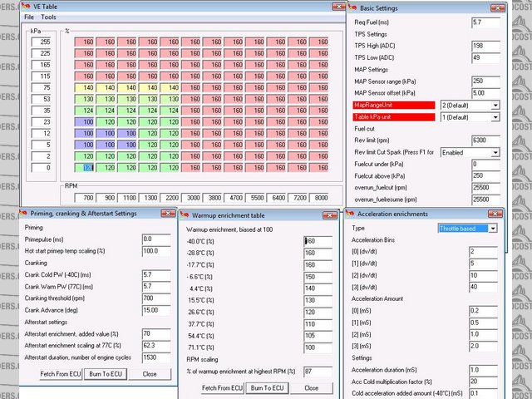
Task: Open the MapRangeUnit dropdown
Action: [x=495, y=106]
